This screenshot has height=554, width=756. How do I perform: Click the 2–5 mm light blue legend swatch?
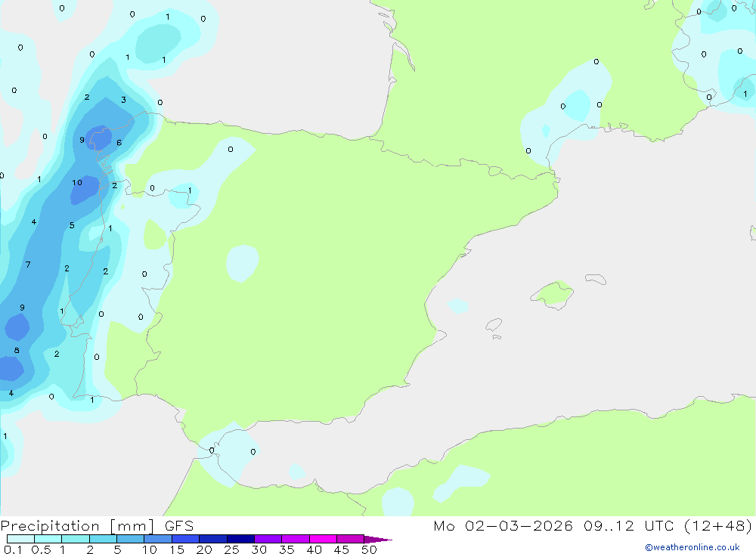(x=103, y=539)
